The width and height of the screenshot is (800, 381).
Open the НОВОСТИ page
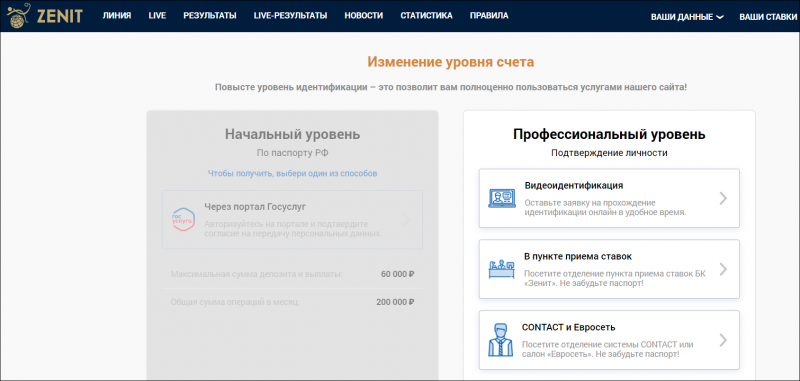tap(364, 16)
